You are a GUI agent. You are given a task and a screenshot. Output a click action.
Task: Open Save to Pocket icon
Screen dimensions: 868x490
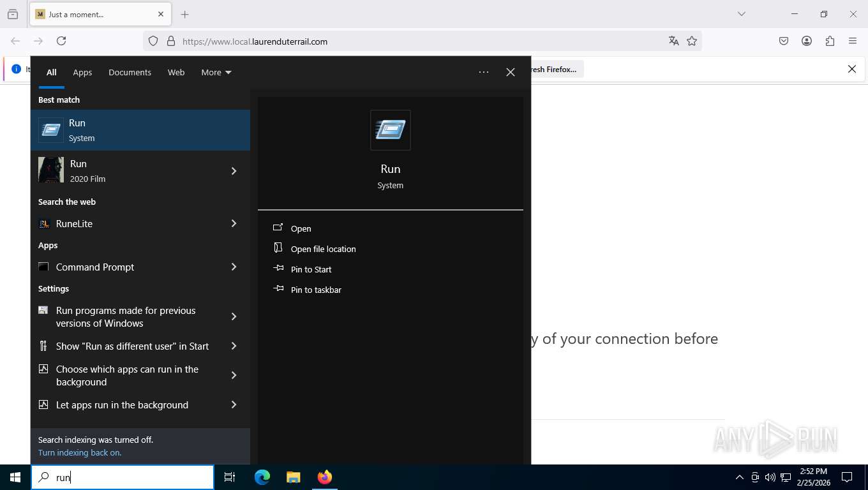784,41
